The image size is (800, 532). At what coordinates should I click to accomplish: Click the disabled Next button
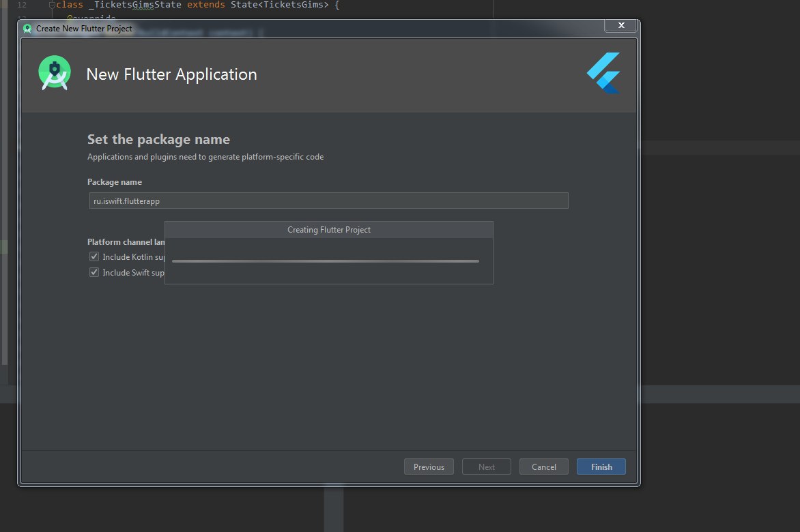tap(486, 467)
